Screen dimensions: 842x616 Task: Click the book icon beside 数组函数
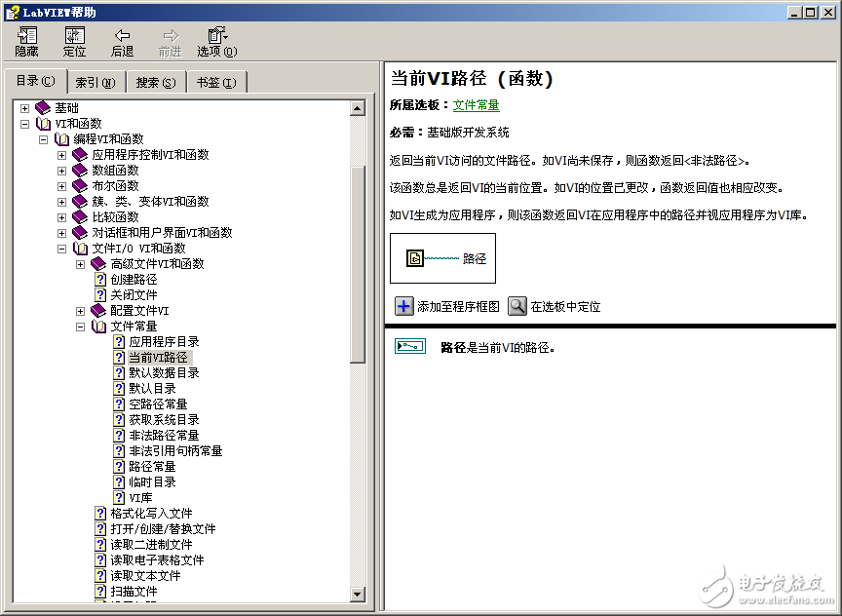[x=80, y=171]
